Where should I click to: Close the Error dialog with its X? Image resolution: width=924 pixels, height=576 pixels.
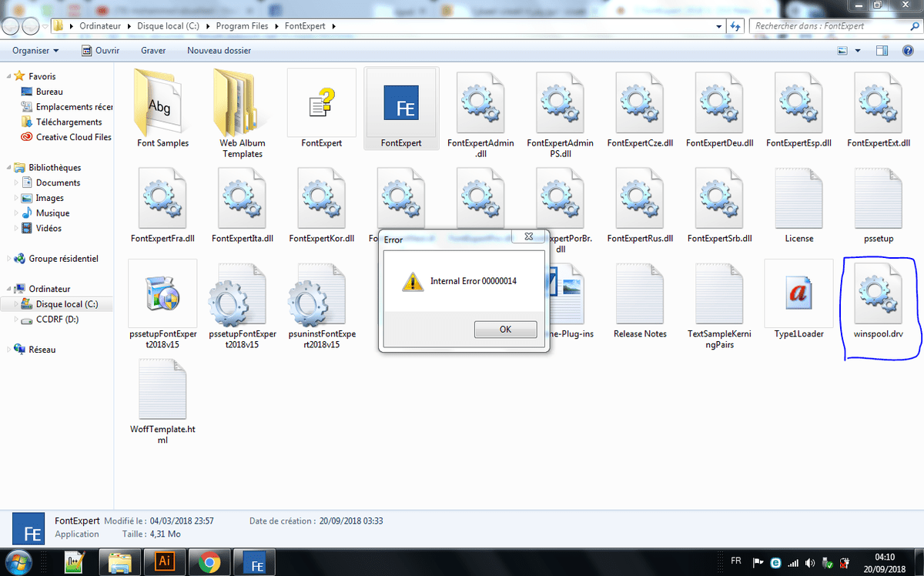coord(530,237)
